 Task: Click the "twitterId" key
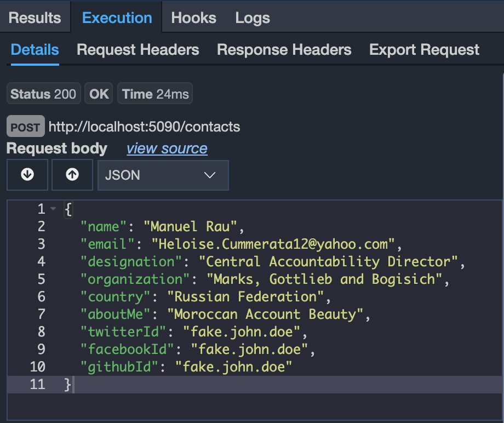pyautogui.click(x=123, y=331)
